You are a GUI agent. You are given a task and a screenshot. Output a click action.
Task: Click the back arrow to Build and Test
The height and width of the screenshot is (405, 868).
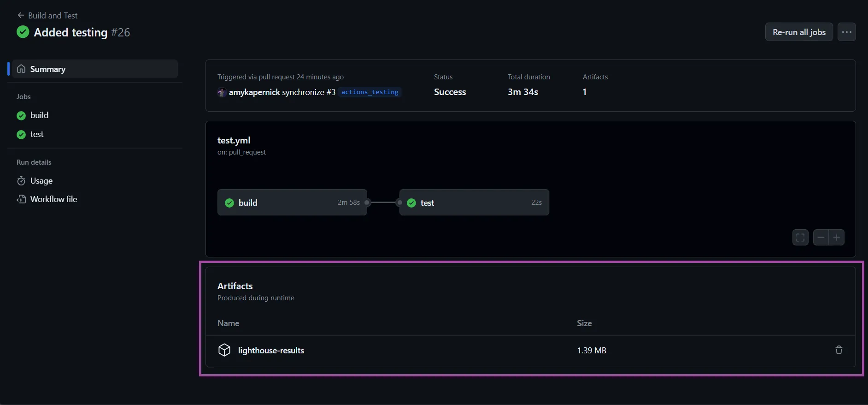click(x=21, y=15)
